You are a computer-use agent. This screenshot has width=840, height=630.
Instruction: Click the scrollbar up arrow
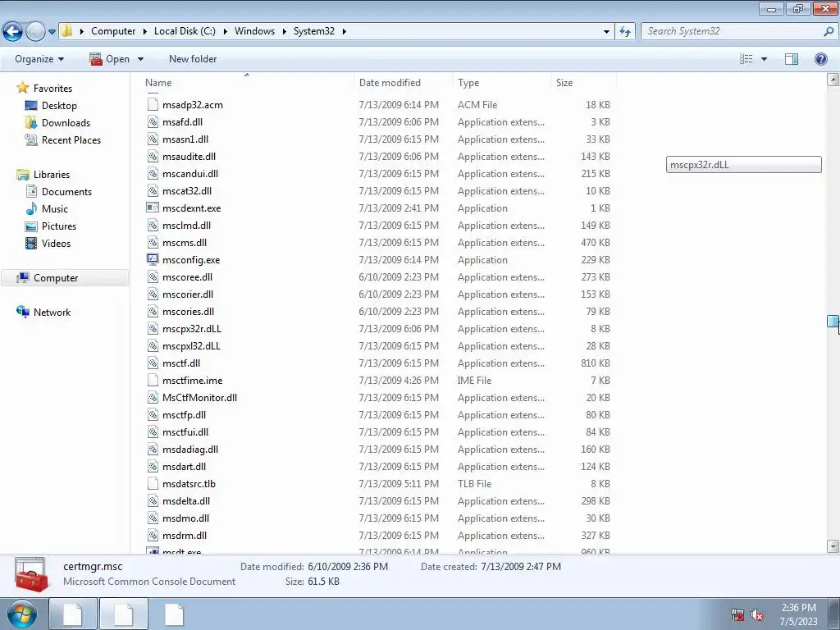pos(833,80)
